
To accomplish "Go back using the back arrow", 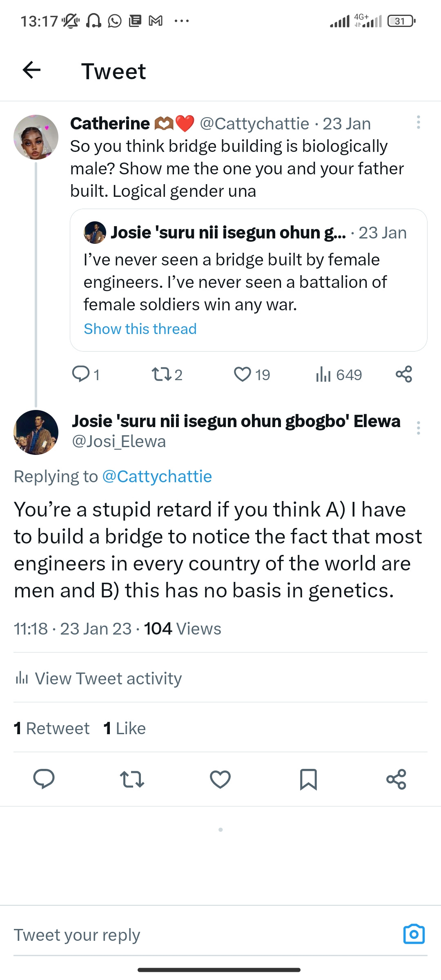I will (x=31, y=71).
